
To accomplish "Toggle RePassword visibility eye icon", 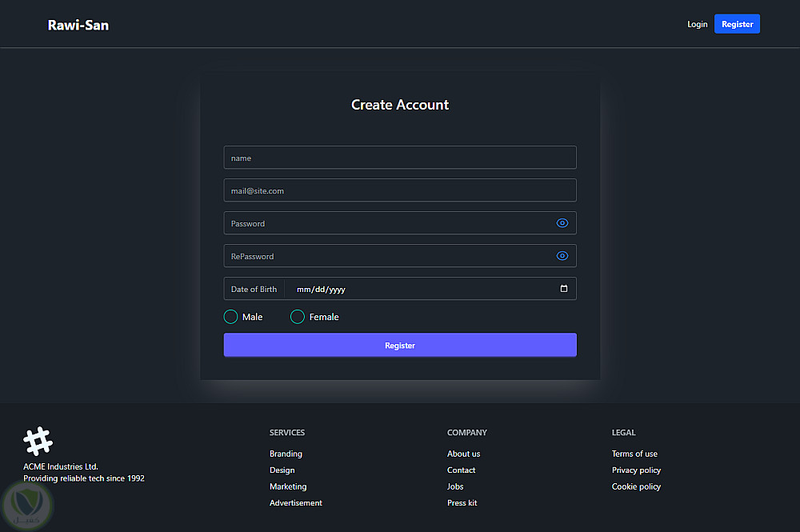I will 562,256.
